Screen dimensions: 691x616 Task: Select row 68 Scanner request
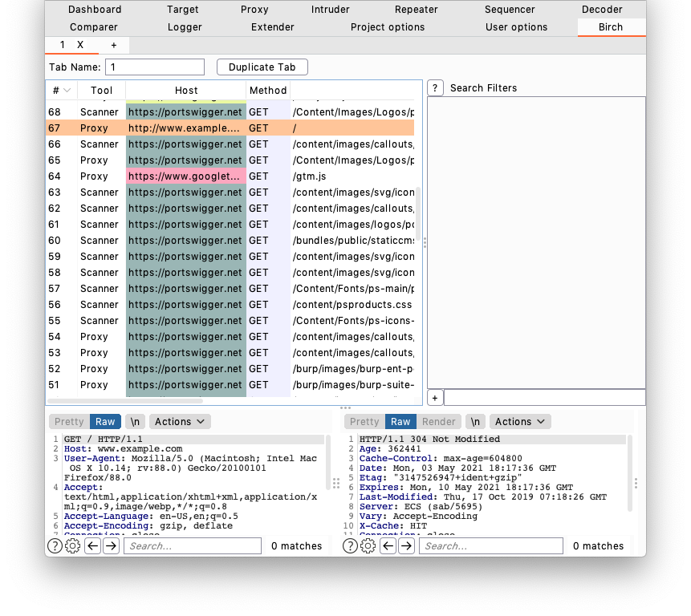(230, 111)
